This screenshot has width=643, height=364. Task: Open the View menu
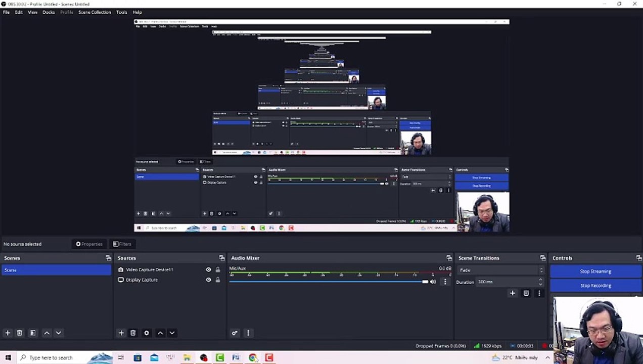[32, 12]
